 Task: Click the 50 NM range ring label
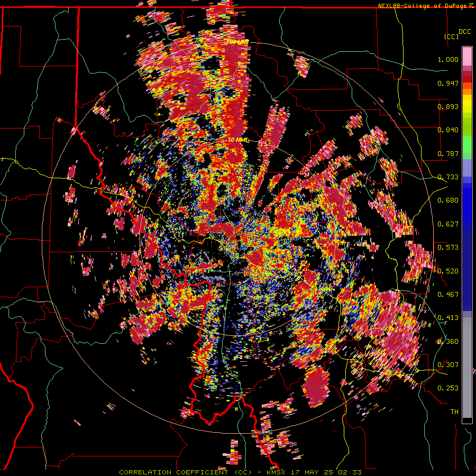[x=238, y=140]
